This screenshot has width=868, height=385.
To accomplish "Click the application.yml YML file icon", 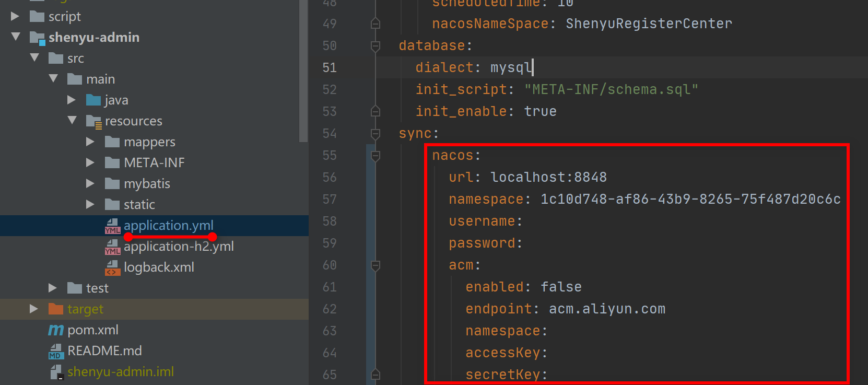I will (x=112, y=226).
